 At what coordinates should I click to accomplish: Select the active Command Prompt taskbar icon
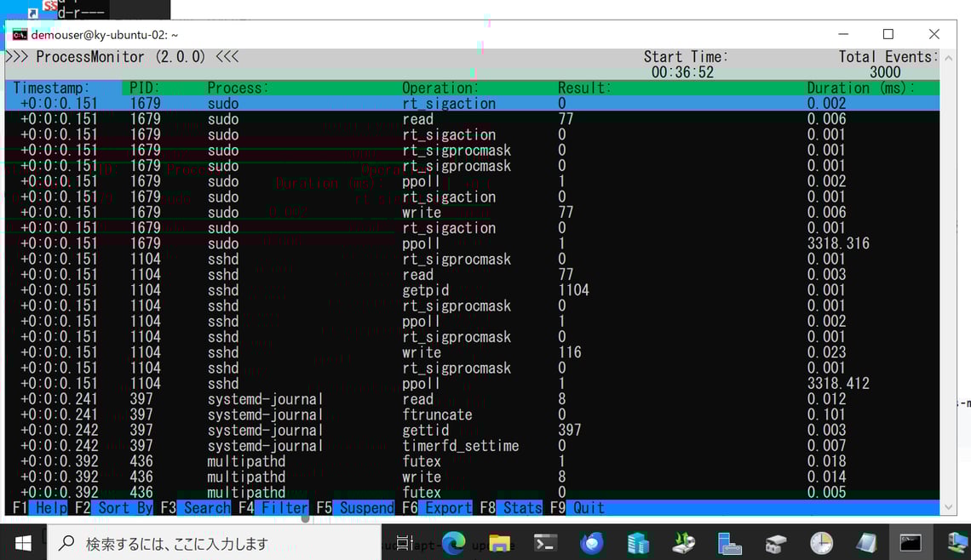tap(908, 542)
